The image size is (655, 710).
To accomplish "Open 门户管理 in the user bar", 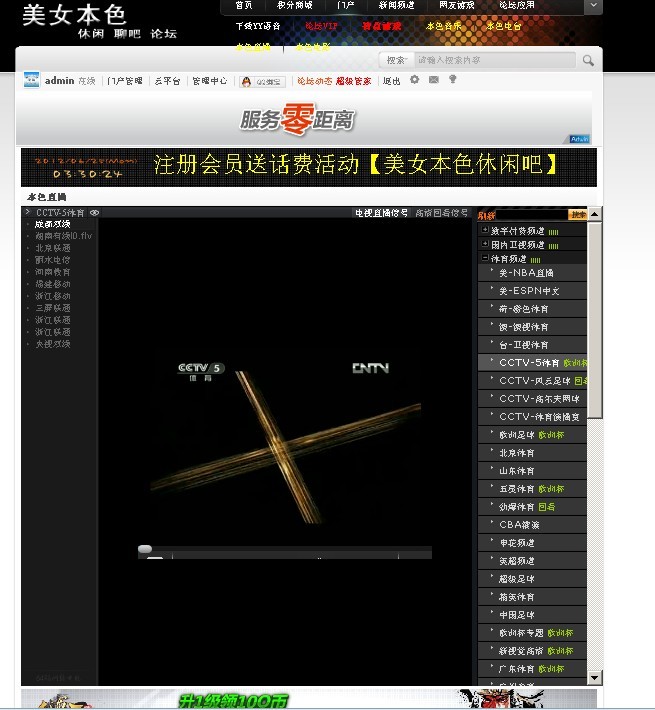I will point(125,81).
